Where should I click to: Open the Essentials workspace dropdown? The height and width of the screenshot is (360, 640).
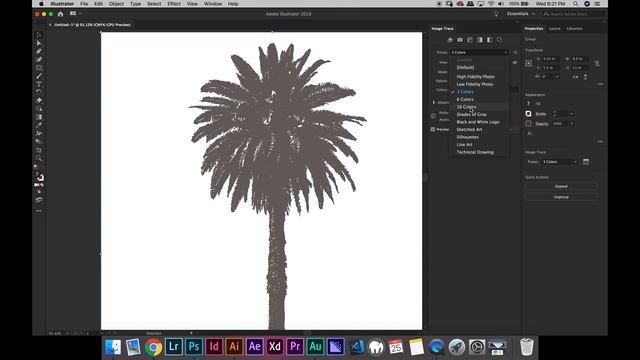coord(521,14)
